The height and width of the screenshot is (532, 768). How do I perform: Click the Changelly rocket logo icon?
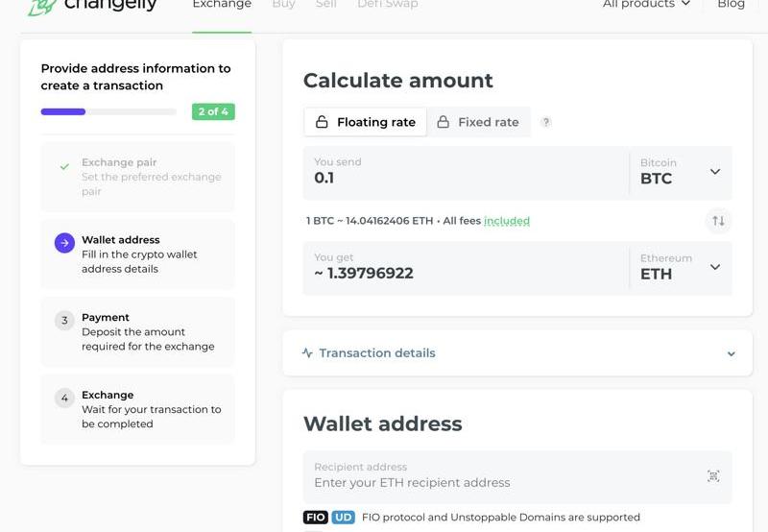42,6
